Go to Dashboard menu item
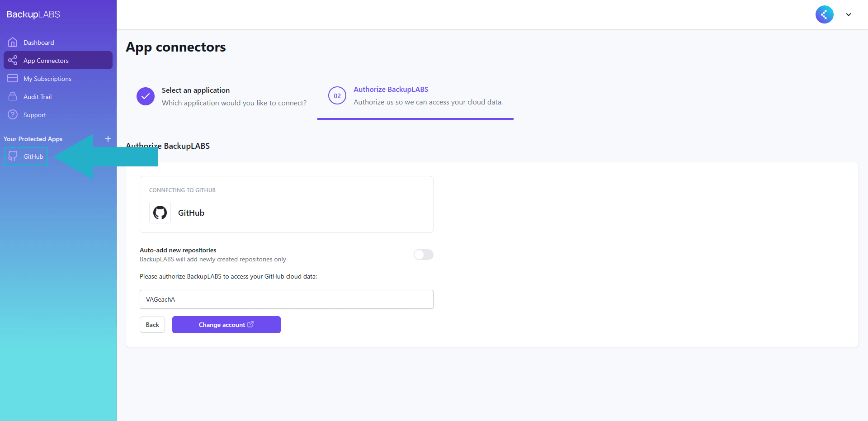This screenshot has width=868, height=421. point(58,43)
